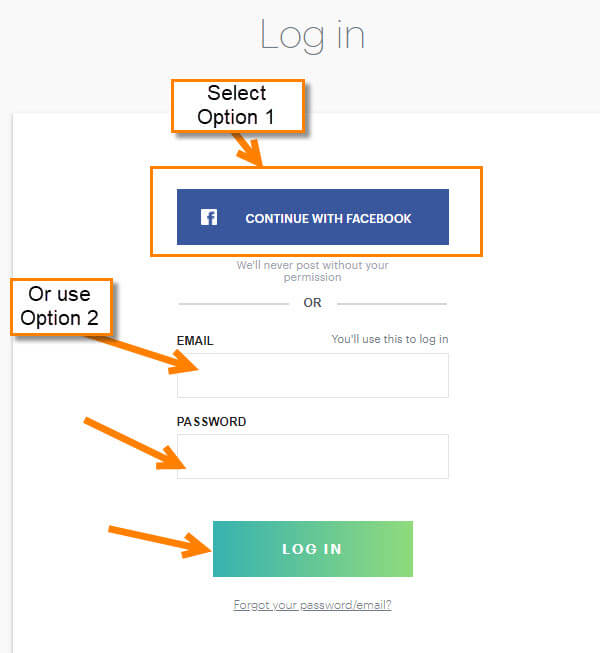
Task: Click the orange arrow pointing at Email field
Action: tap(146, 354)
